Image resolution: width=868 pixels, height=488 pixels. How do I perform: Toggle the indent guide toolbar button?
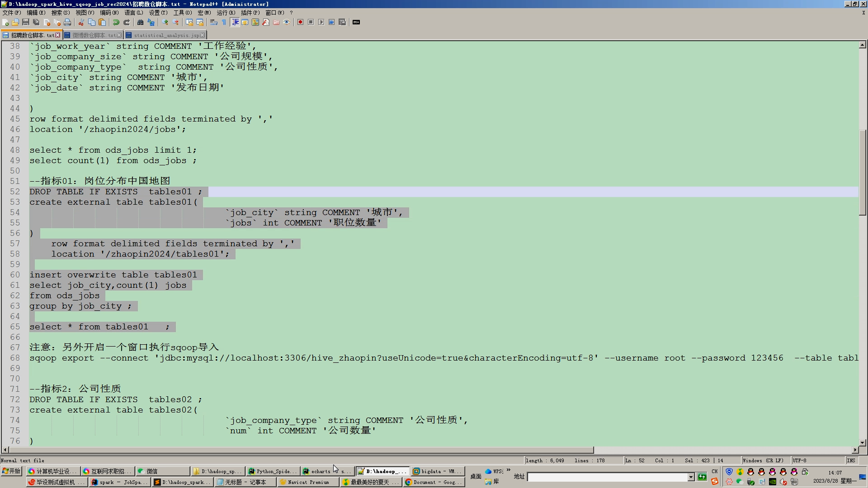pyautogui.click(x=235, y=22)
